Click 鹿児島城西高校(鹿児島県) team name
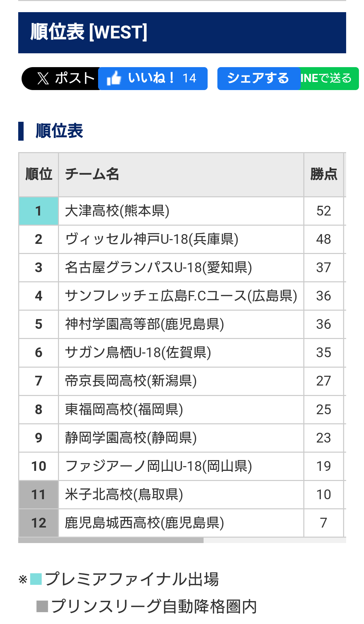 pos(145,523)
